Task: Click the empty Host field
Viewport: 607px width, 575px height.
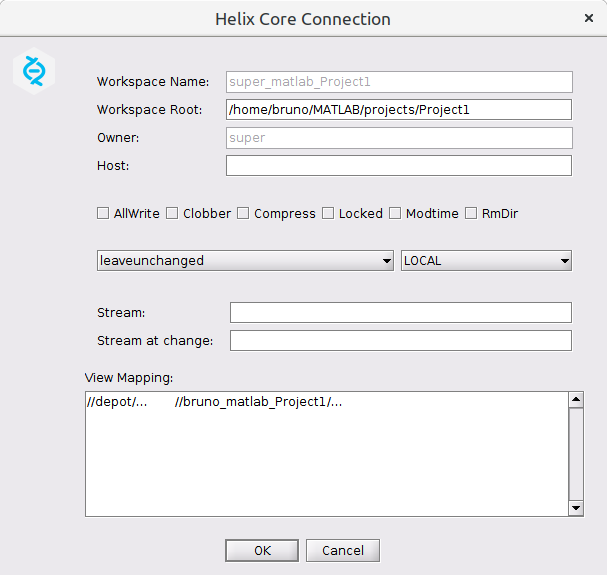Action: pos(399,166)
